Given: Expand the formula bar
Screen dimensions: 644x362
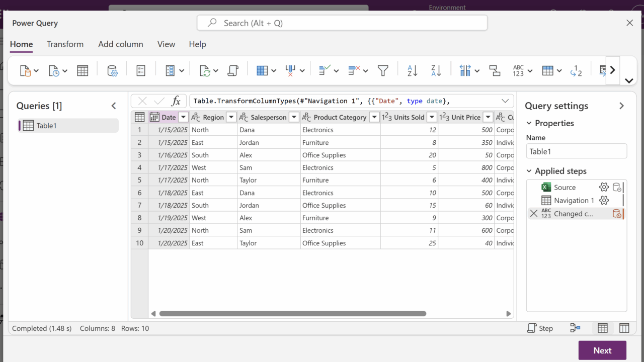Looking at the screenshot, I should pos(505,101).
